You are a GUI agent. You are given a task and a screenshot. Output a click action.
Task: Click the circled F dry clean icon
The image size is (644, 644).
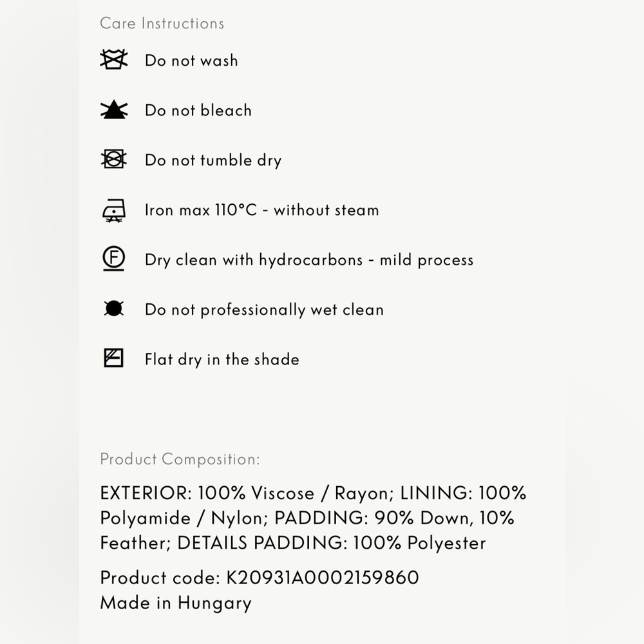pos(114,259)
